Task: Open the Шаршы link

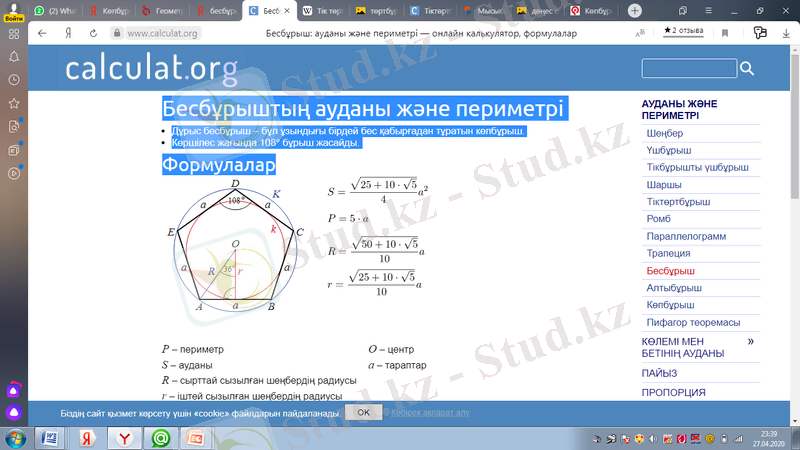Action: click(664, 185)
